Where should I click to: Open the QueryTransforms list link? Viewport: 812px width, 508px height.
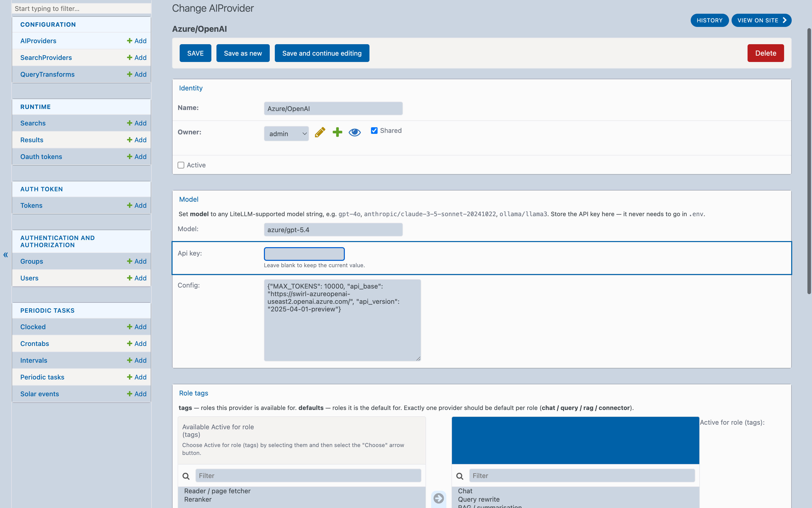click(47, 74)
